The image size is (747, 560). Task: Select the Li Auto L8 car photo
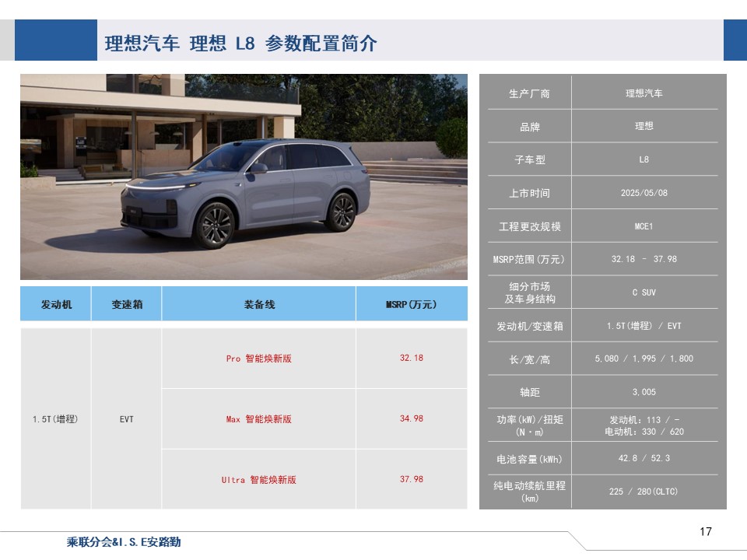[x=244, y=177]
